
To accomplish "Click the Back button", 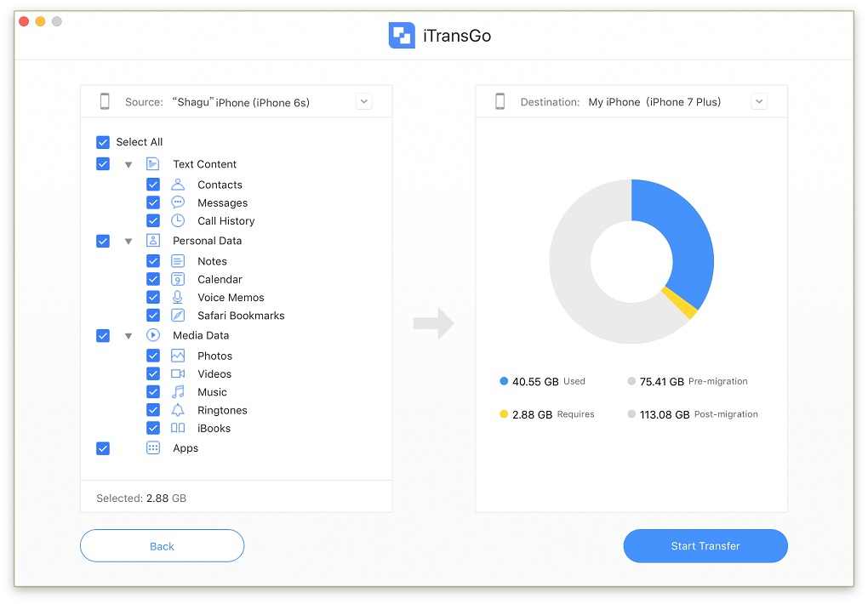I will 163,546.
